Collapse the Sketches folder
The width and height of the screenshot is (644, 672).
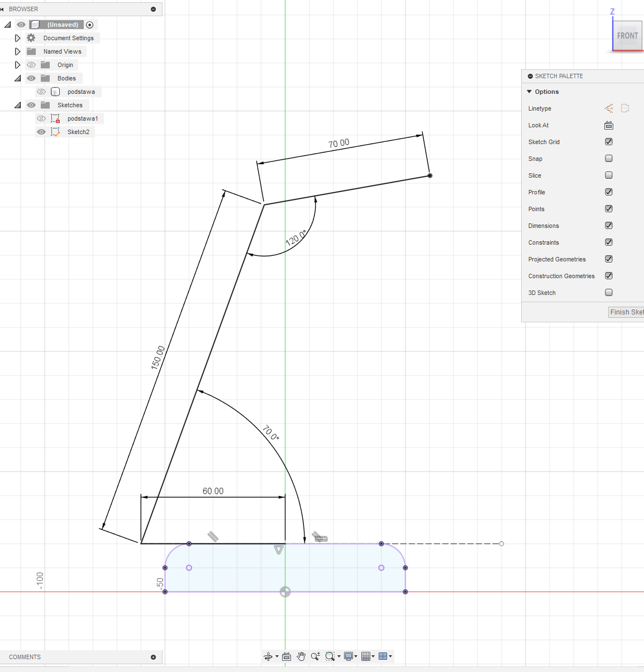tap(17, 105)
